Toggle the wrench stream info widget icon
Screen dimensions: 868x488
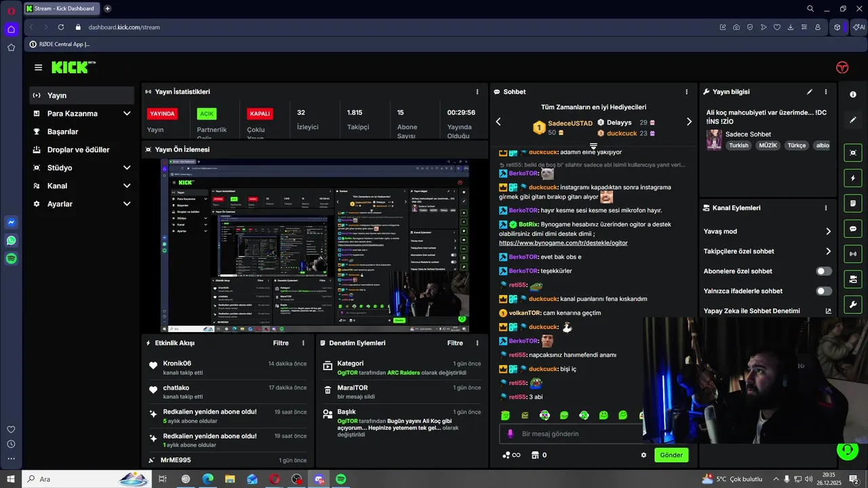click(x=853, y=304)
